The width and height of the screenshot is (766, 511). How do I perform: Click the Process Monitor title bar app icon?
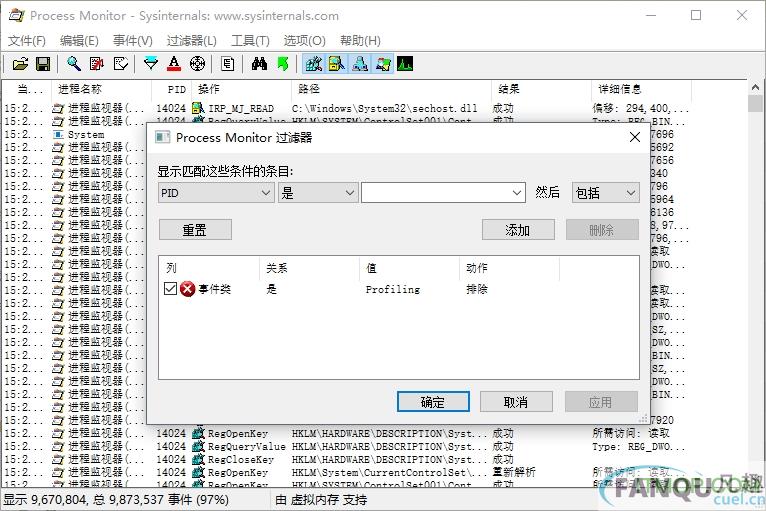click(x=16, y=15)
